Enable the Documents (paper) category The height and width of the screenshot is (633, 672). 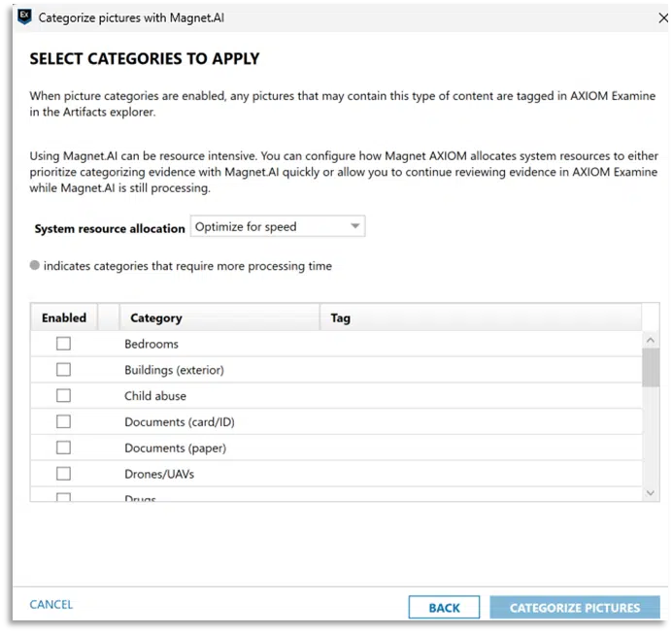[63, 448]
